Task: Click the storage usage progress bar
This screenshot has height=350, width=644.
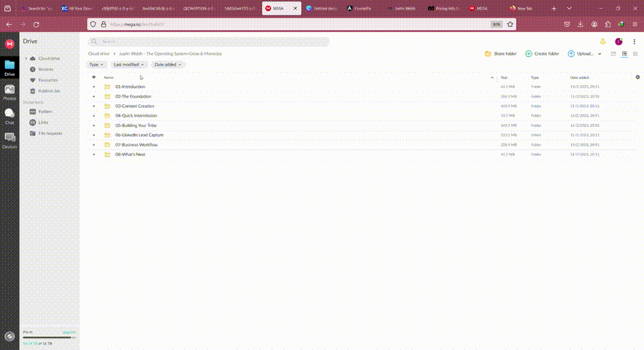Action: 50,338
